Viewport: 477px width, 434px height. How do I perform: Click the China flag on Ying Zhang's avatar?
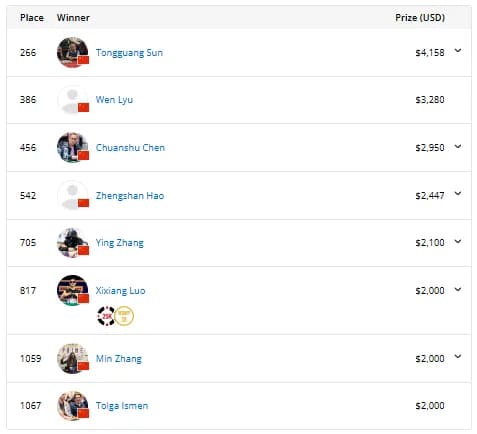click(83, 250)
